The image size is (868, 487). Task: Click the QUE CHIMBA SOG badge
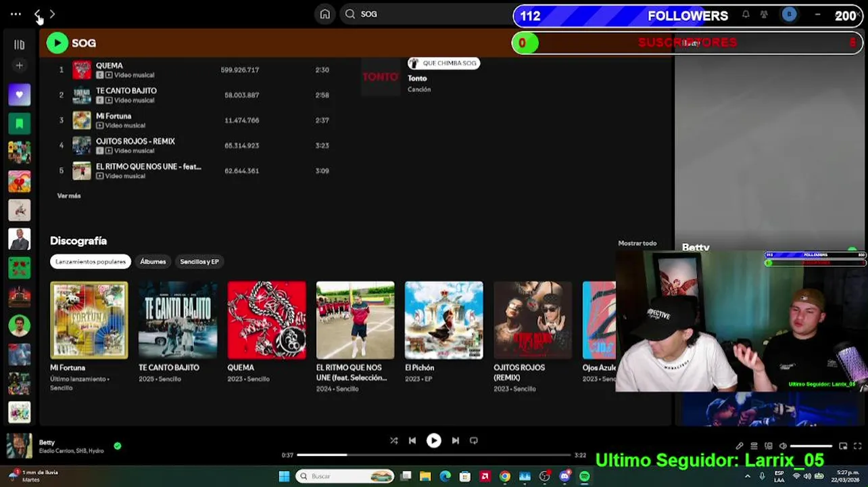[443, 63]
